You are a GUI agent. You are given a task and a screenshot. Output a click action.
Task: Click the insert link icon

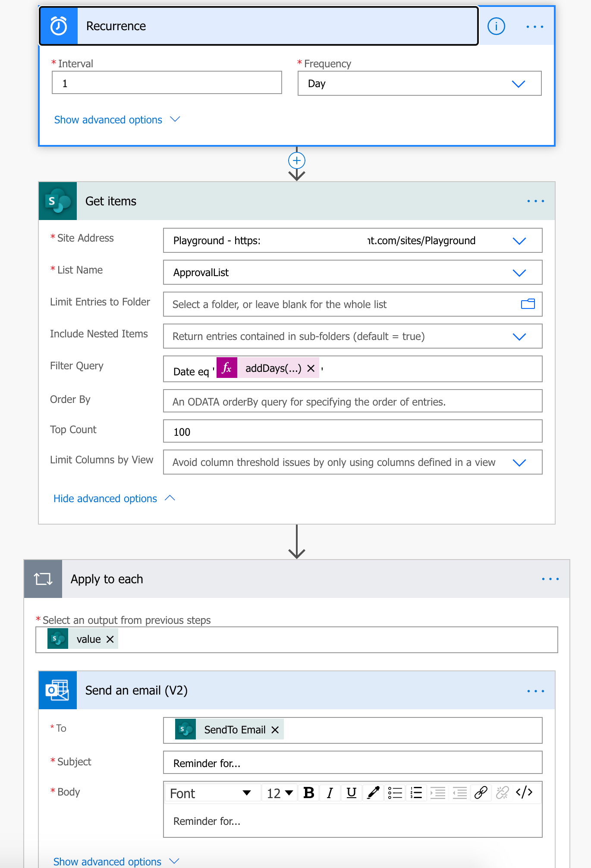tap(481, 793)
